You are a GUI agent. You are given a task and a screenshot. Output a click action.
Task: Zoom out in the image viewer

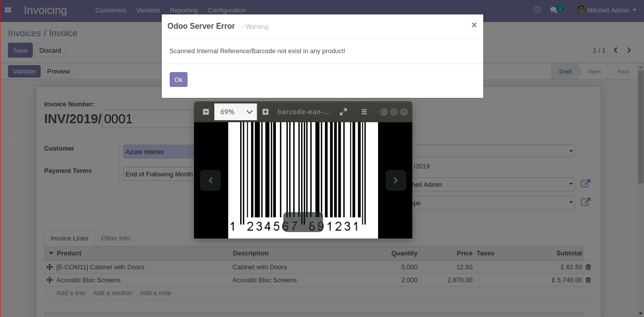point(206,112)
